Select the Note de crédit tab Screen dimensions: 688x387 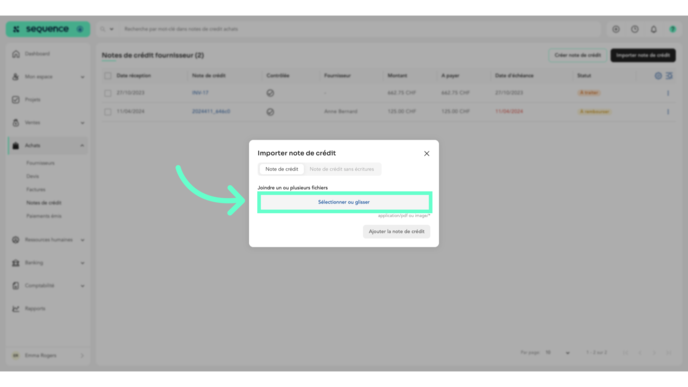(x=282, y=169)
